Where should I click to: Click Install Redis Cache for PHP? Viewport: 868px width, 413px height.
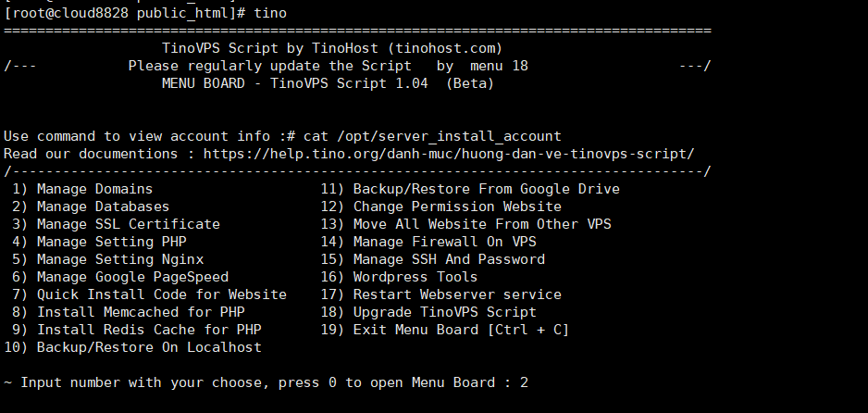tap(136, 331)
